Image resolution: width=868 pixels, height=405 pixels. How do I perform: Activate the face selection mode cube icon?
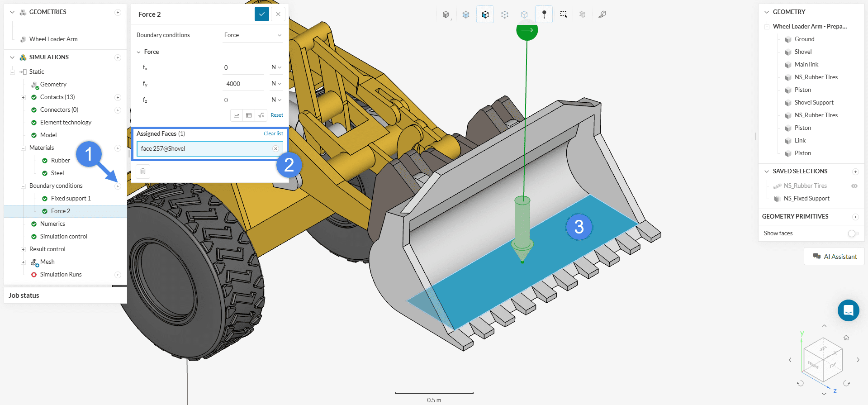tap(485, 14)
